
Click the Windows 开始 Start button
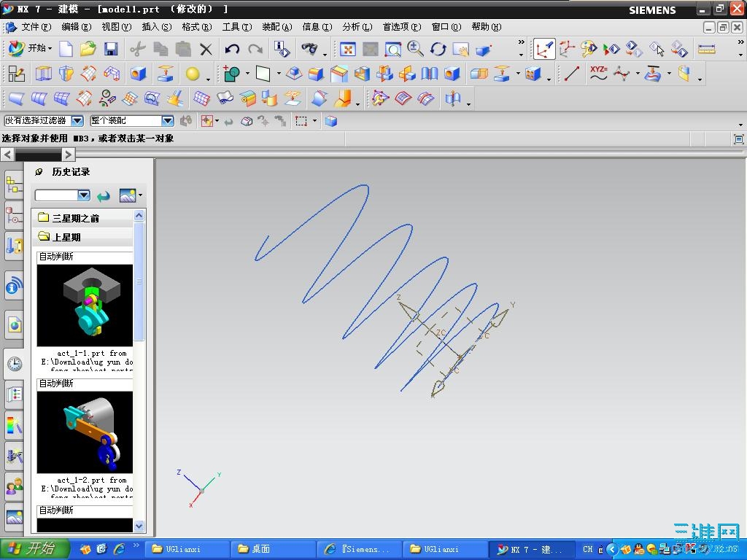(35, 549)
